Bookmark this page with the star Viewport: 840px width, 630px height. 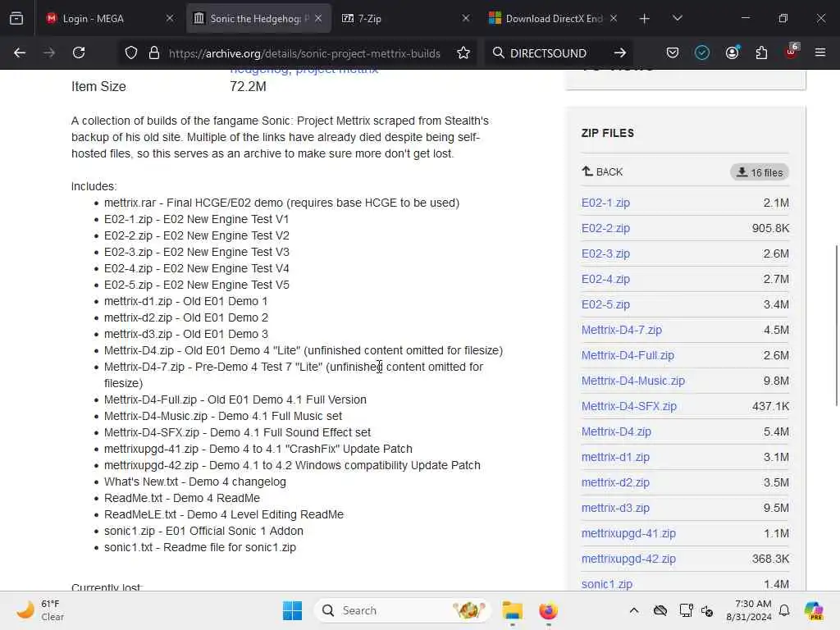click(463, 52)
